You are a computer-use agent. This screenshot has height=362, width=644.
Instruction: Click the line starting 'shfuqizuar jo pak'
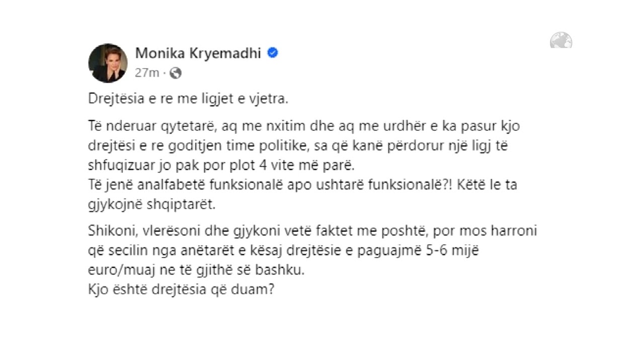pyautogui.click(x=221, y=165)
